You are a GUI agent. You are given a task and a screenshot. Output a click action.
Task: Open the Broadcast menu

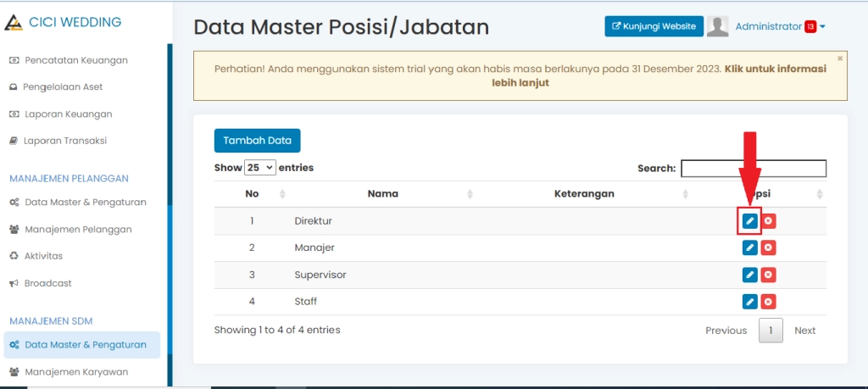click(x=41, y=283)
